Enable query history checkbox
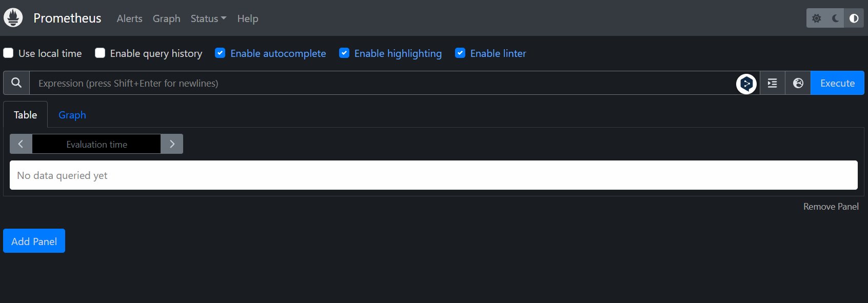Viewport: 868px width, 303px height. [100, 53]
